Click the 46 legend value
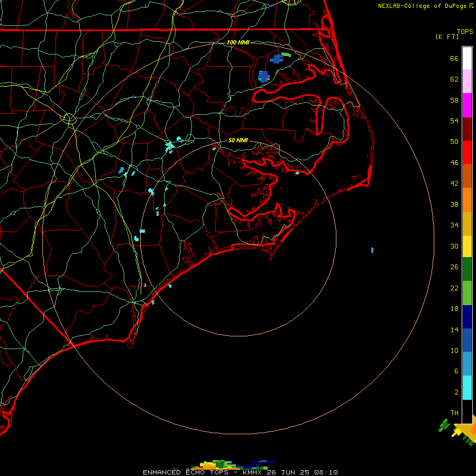 pos(454,163)
